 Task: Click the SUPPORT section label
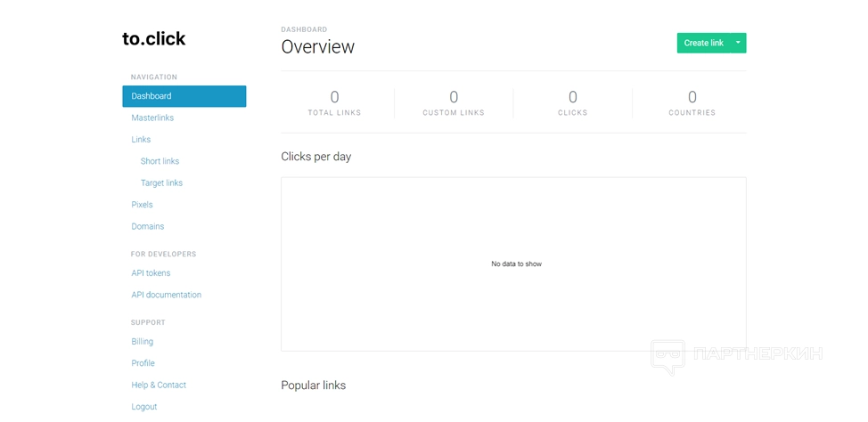(148, 322)
